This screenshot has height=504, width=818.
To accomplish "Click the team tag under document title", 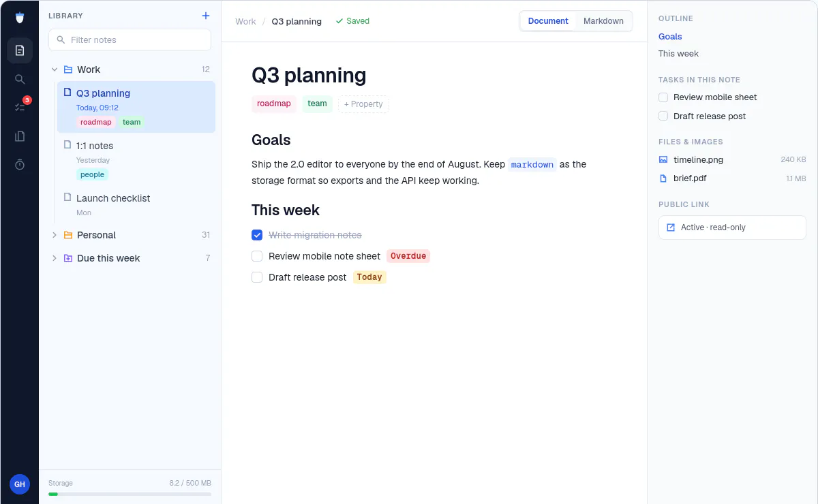I will tap(317, 104).
